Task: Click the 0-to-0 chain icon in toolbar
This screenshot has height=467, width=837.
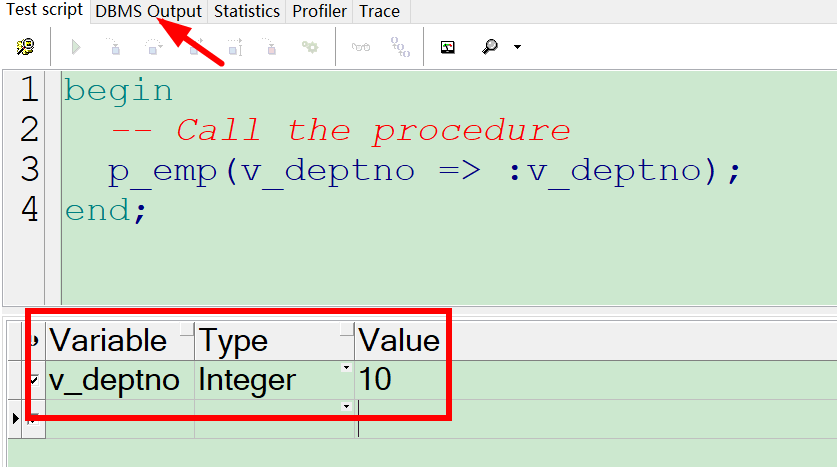Action: coord(400,47)
